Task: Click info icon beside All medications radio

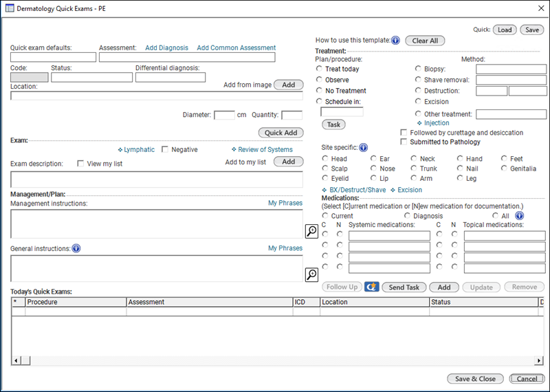Action: pos(520,216)
